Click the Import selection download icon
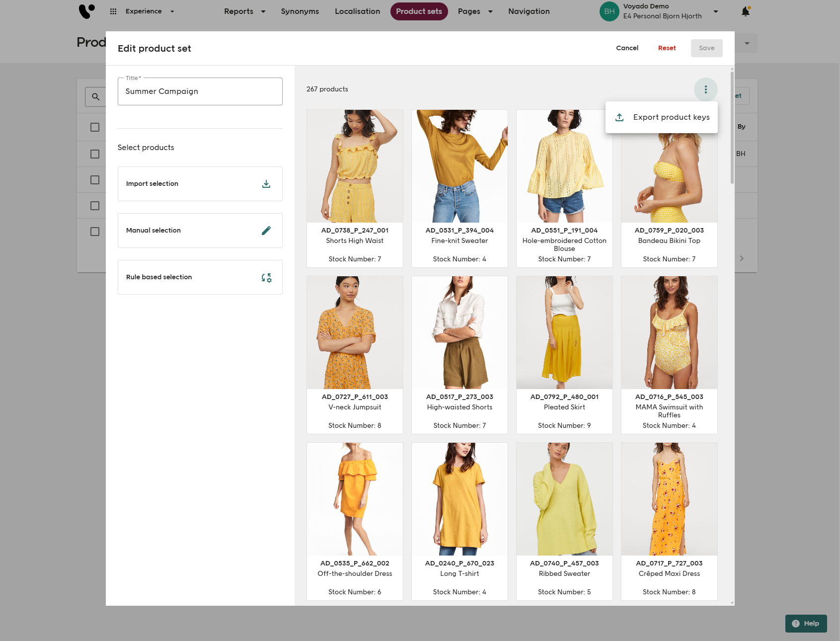 (x=266, y=184)
